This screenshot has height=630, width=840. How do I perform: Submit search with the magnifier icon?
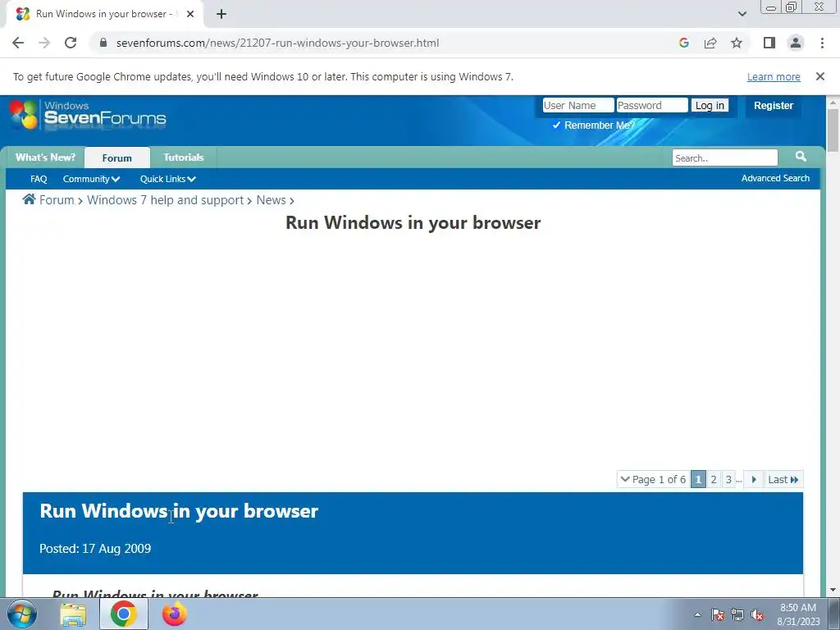[x=801, y=157]
